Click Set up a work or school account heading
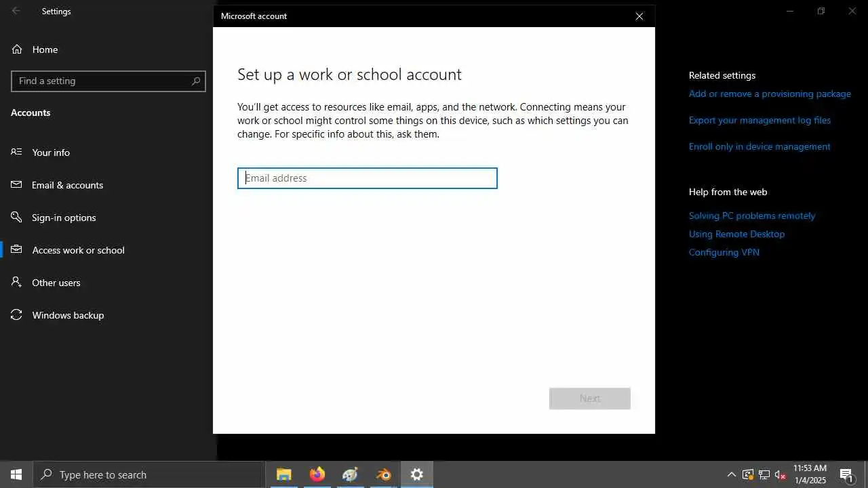868x488 pixels. pyautogui.click(x=349, y=75)
